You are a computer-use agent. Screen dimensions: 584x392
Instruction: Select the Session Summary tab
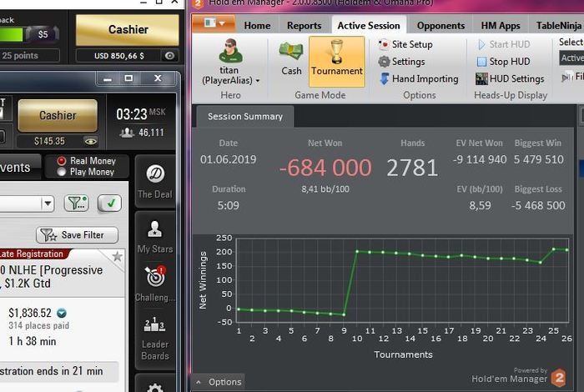pos(245,117)
